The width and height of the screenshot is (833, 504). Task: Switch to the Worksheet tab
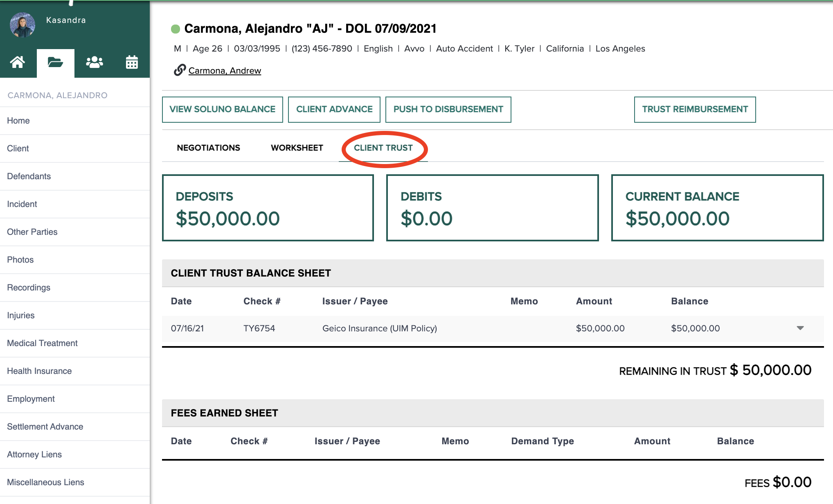[x=297, y=148]
